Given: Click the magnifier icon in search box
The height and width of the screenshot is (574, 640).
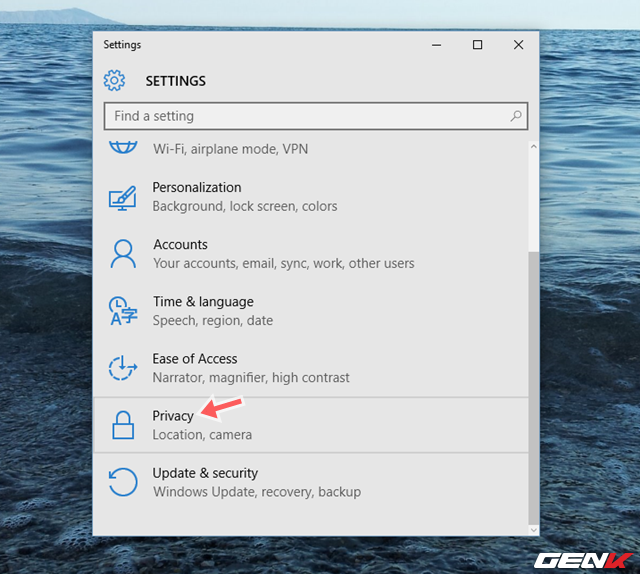Looking at the screenshot, I should click(x=516, y=116).
